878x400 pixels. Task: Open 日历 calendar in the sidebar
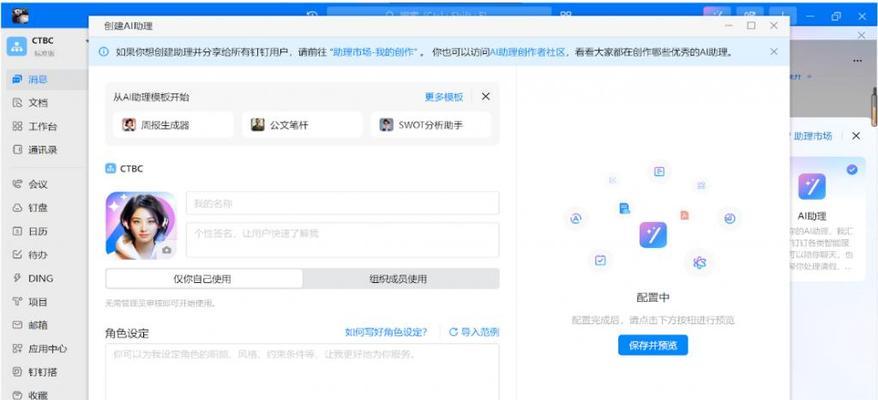tap(30, 231)
